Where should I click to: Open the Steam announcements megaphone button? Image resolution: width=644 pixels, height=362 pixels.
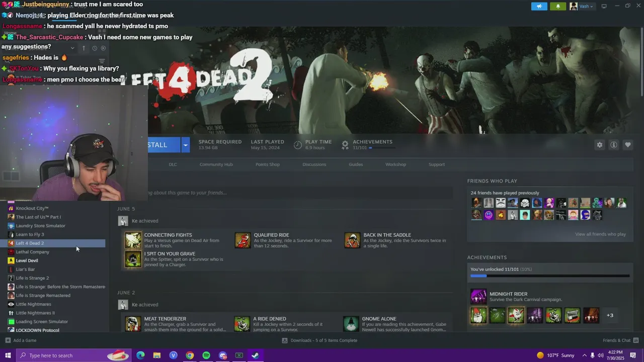pos(539,6)
